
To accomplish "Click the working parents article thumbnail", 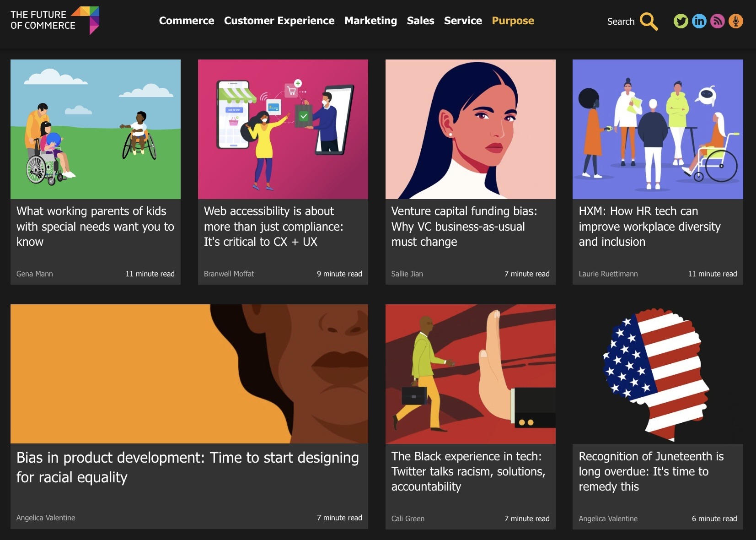I will 95,129.
